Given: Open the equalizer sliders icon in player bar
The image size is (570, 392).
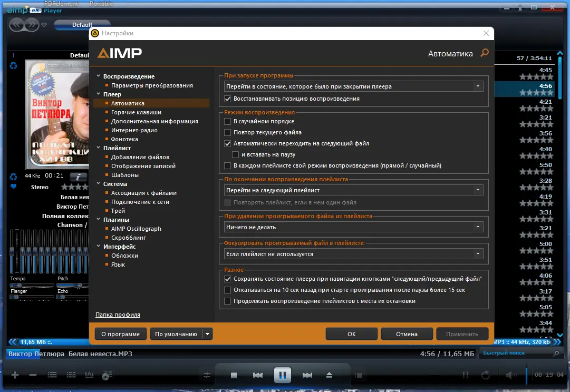Looking at the screenshot, I should 207,375.
